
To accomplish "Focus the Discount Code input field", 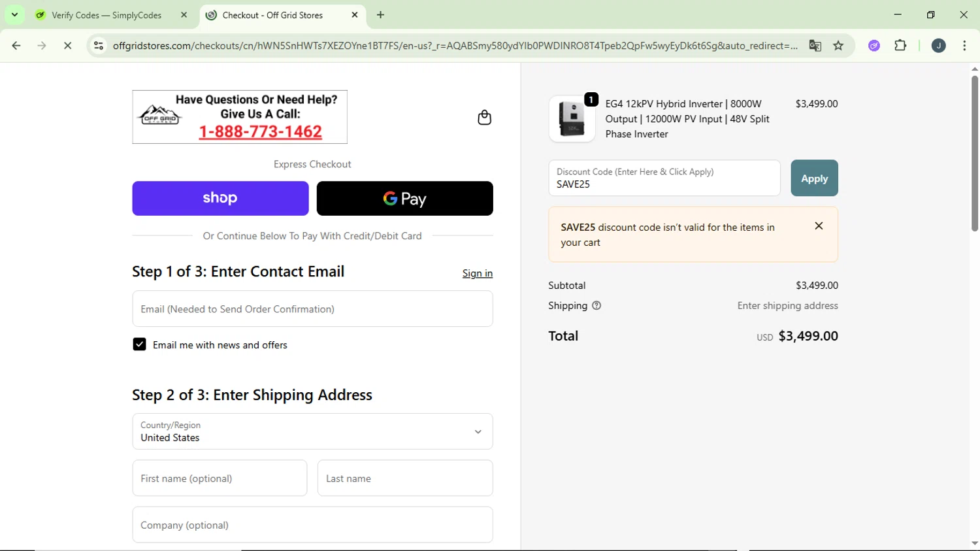I will (x=664, y=178).
